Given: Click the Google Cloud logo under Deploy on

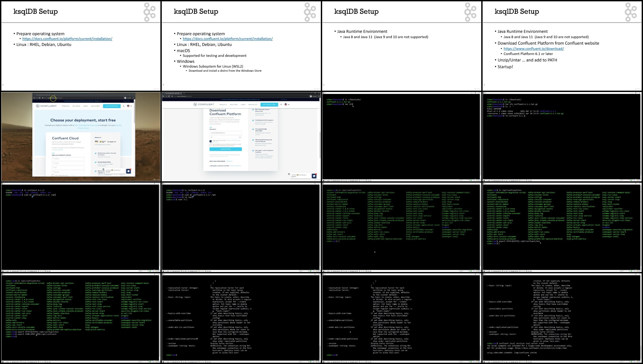Looking at the screenshot, I should 112,142.
